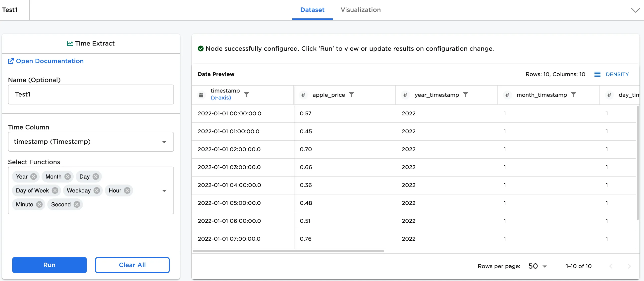Switch to the Visualization tab
The image size is (644, 281).
click(361, 10)
